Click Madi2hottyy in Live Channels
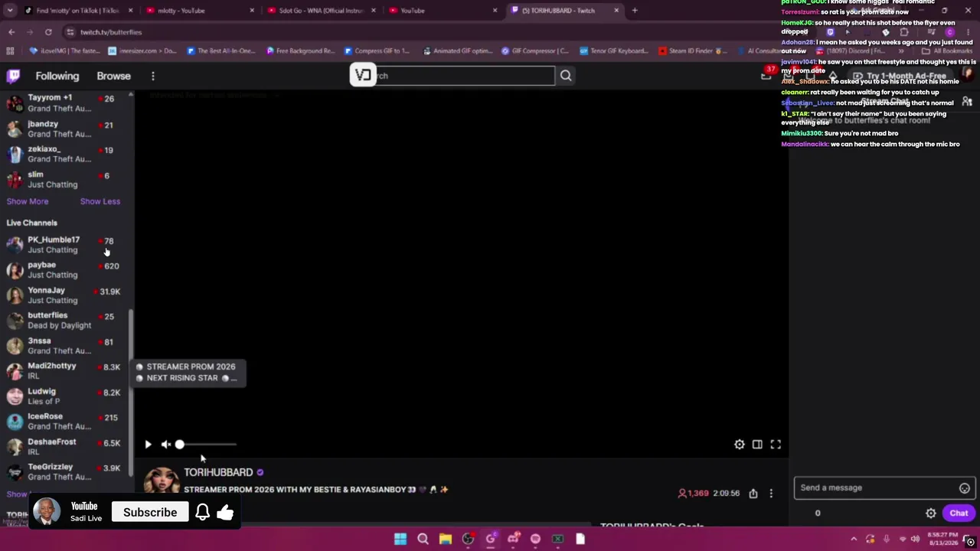 tap(61, 370)
